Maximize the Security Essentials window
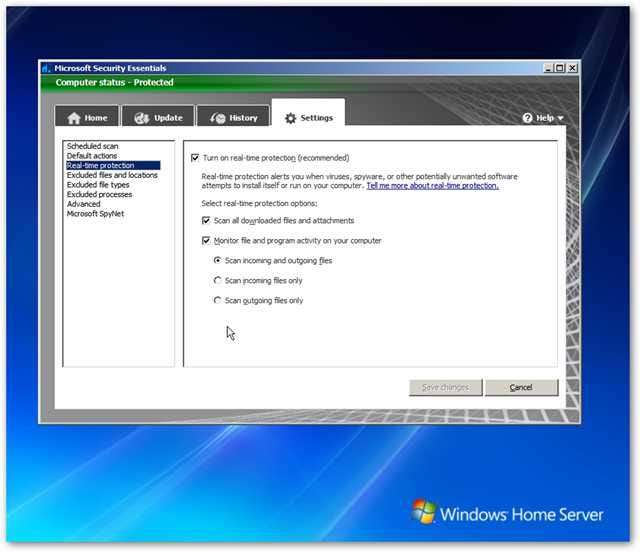 [560, 68]
